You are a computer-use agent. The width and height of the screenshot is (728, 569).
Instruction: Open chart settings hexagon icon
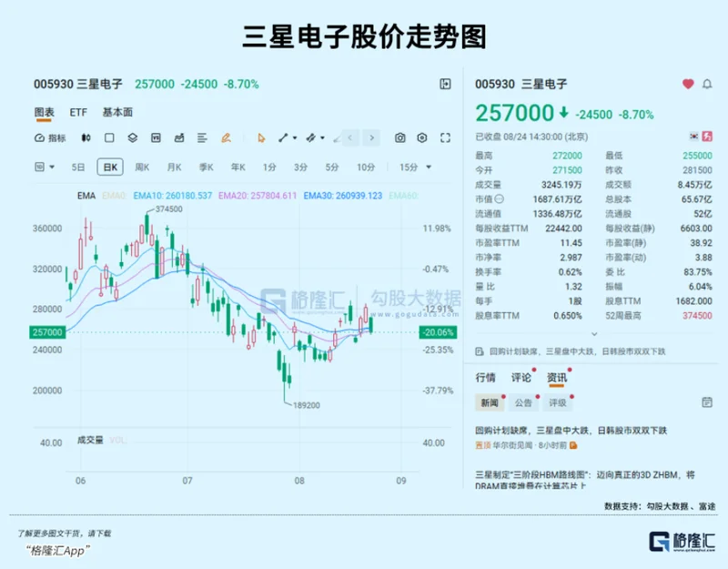click(x=422, y=138)
